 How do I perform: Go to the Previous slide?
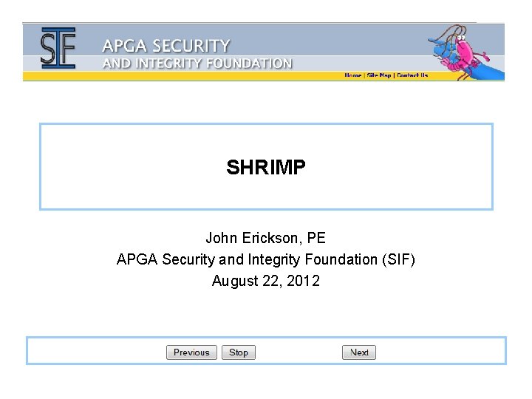[x=191, y=352]
